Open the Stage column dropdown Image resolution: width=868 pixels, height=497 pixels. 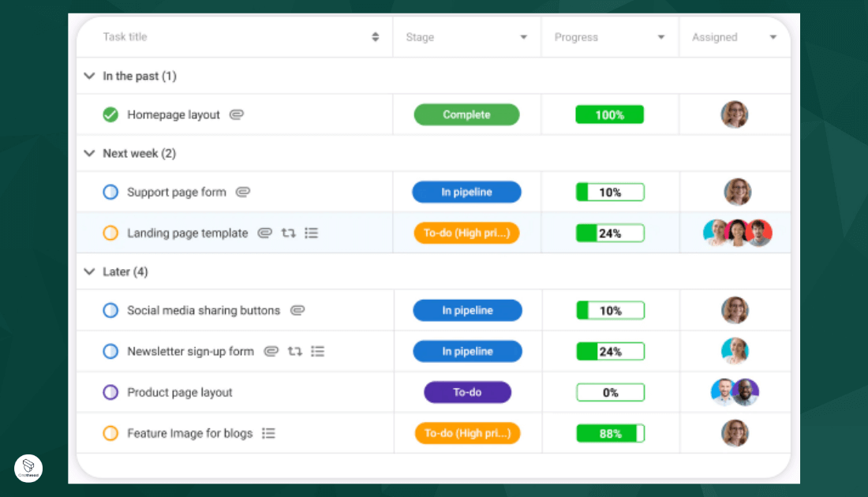tap(523, 36)
